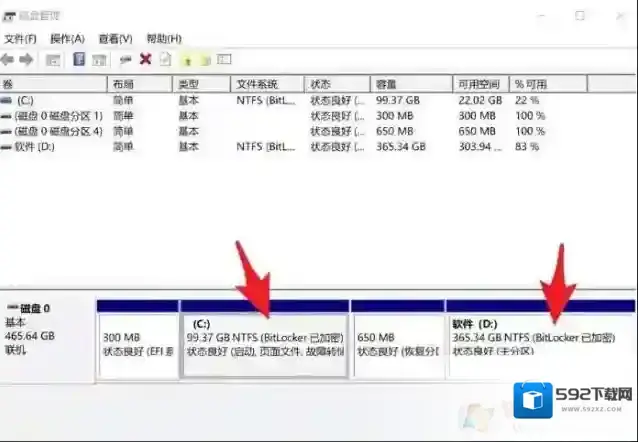The height and width of the screenshot is (442, 638).
Task: Sort by the 文件系统 column header
Action: [257, 85]
